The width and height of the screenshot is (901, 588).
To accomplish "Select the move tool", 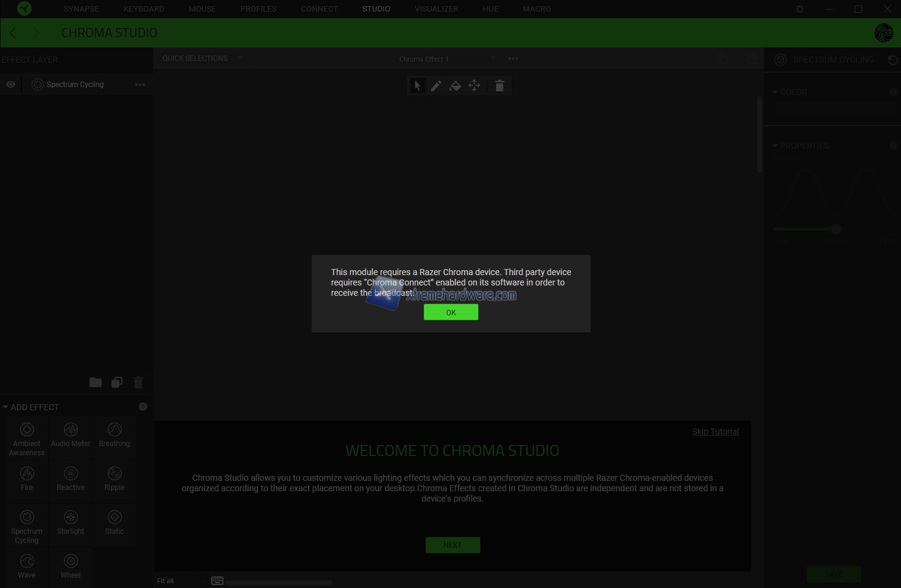I will 474,86.
